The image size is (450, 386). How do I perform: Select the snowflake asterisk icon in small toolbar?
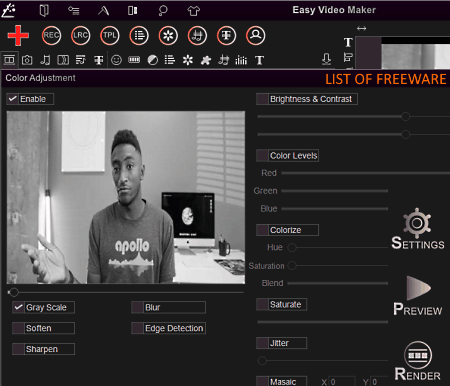pyautogui.click(x=188, y=60)
